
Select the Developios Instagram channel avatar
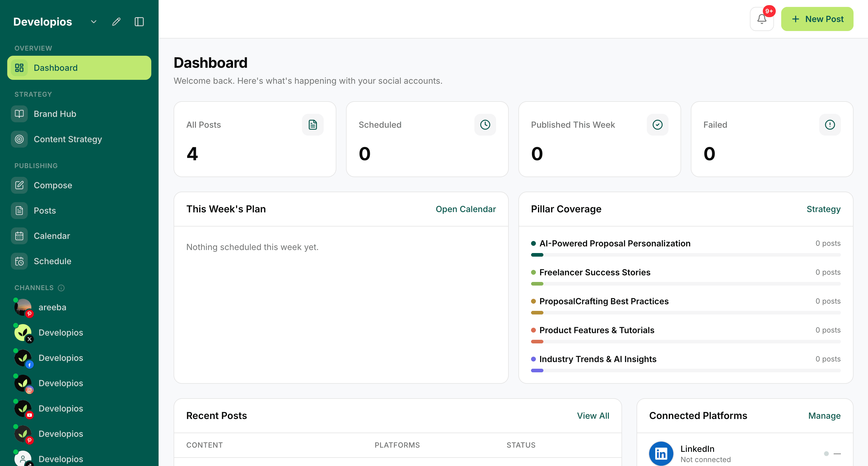pos(23,383)
